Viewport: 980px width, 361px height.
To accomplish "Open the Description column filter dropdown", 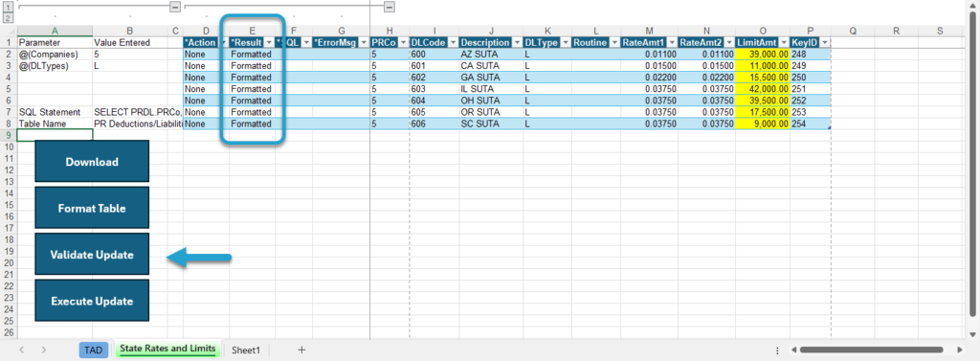I will tap(517, 42).
